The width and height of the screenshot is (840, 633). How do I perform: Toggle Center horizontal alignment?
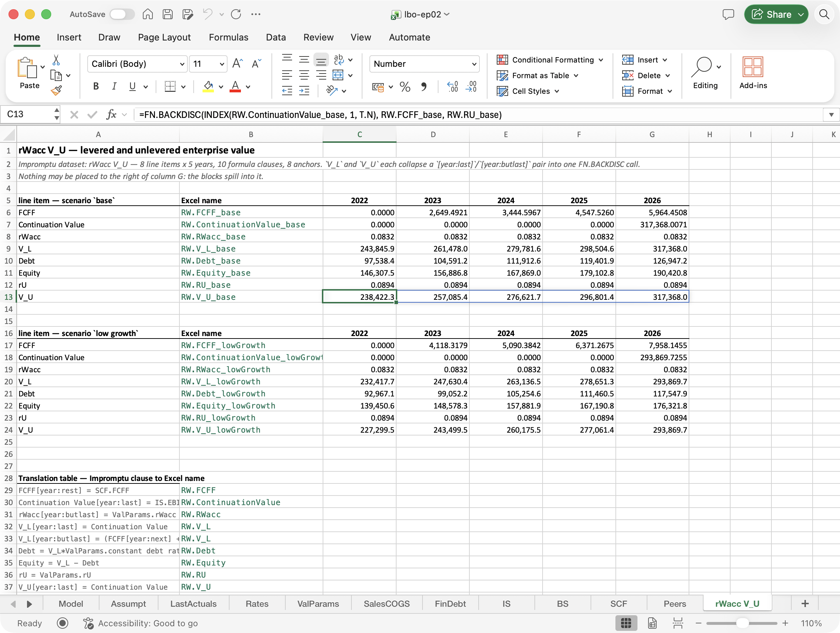click(304, 75)
